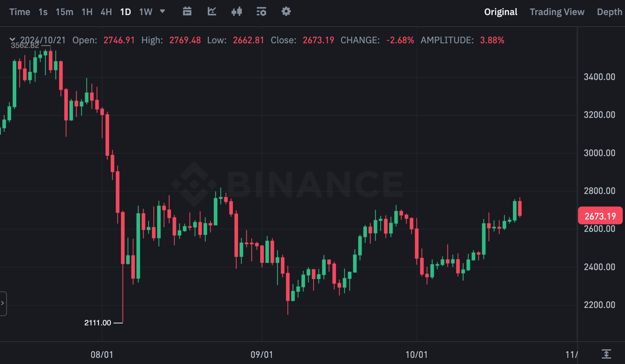Click the 10/01 date axis label

tap(417, 355)
